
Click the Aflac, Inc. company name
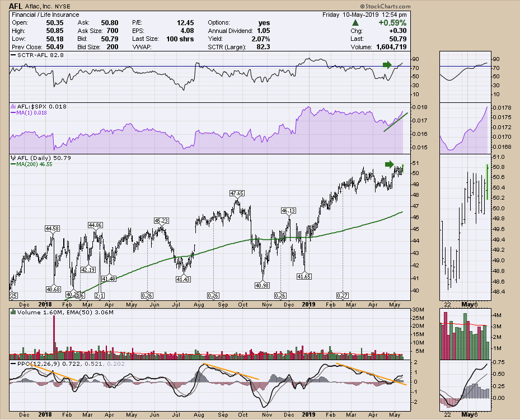38,6
